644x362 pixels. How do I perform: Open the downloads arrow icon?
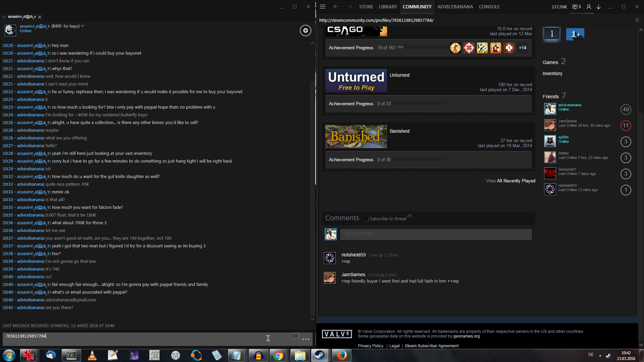pyautogui.click(x=598, y=7)
